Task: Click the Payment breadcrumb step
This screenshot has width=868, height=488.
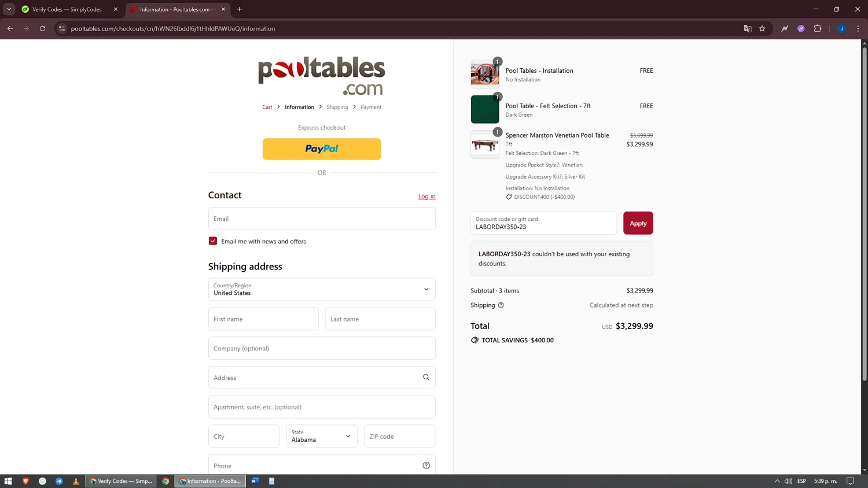Action: [371, 107]
